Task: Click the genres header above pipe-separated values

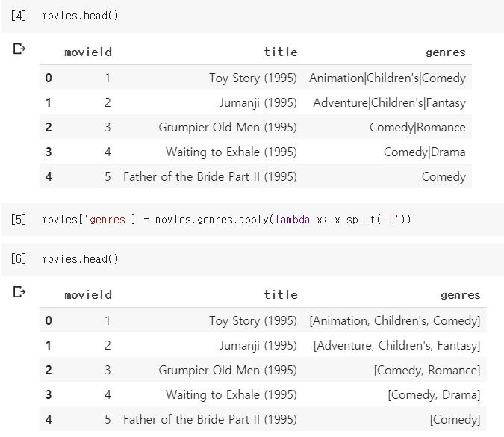Action: tap(445, 52)
